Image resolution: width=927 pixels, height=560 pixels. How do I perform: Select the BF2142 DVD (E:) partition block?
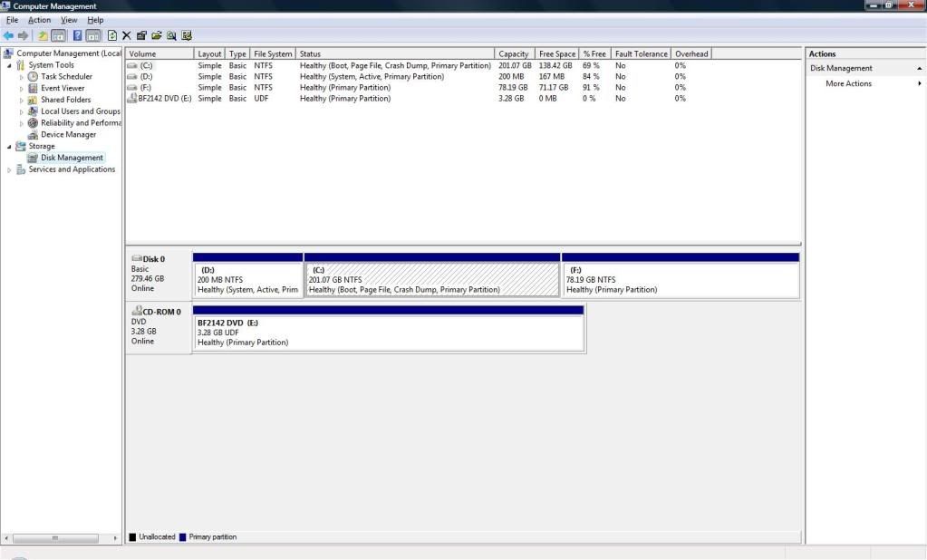pyautogui.click(x=389, y=333)
